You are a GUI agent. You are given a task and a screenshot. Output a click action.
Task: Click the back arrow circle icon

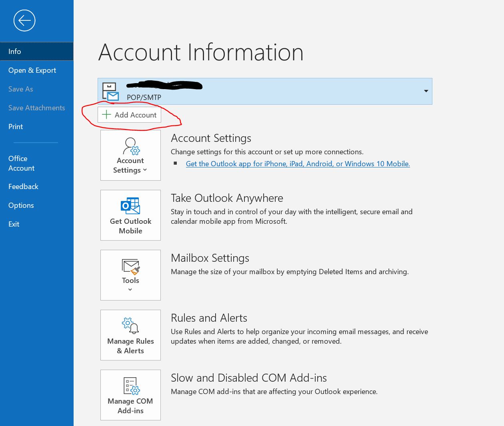pos(24,20)
